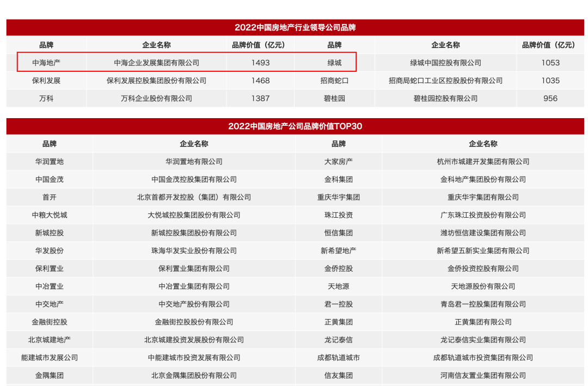Select the 重庆华宇集团 brand cell

(338, 197)
